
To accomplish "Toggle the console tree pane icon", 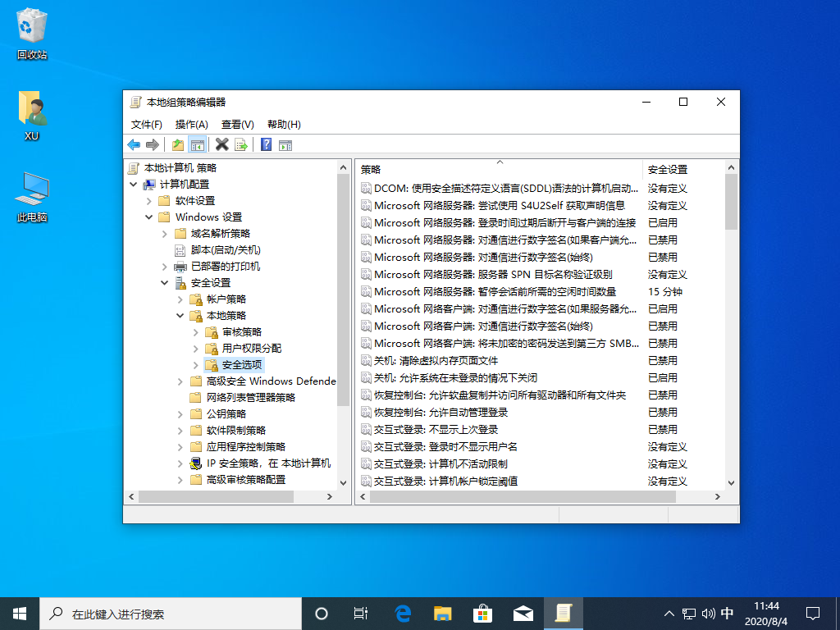I will click(x=197, y=144).
